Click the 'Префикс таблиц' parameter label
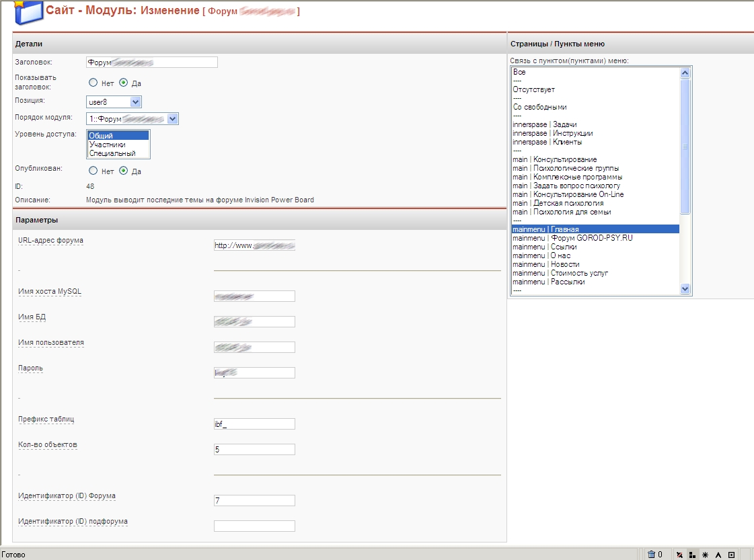Viewport: 754px width, 560px height. click(46, 419)
